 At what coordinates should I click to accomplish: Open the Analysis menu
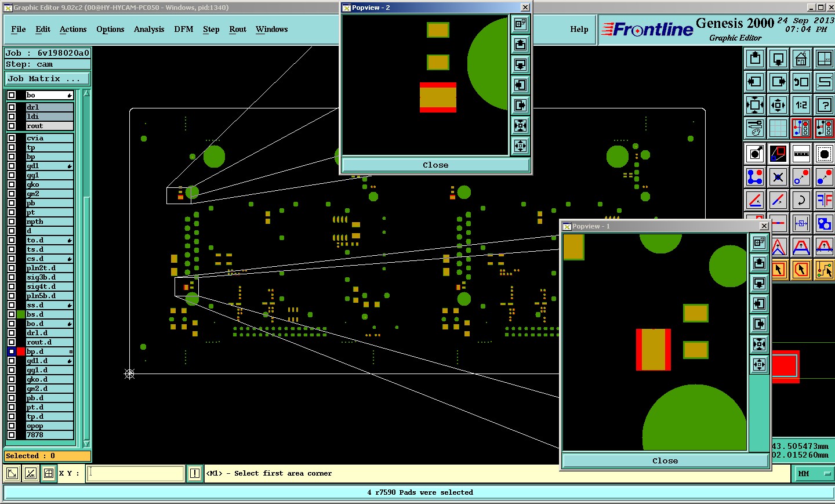[149, 29]
